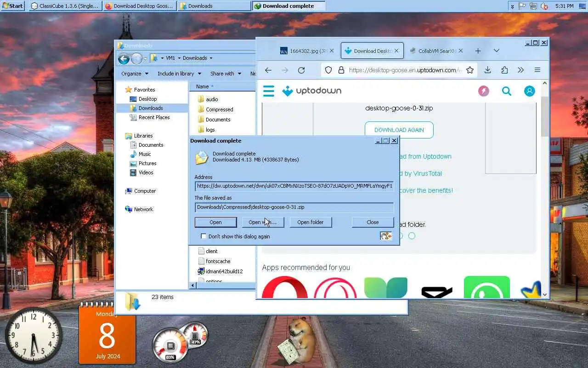This screenshot has height=368, width=588.
Task: Close the Download Desktop Goose tab
Action: point(396,51)
